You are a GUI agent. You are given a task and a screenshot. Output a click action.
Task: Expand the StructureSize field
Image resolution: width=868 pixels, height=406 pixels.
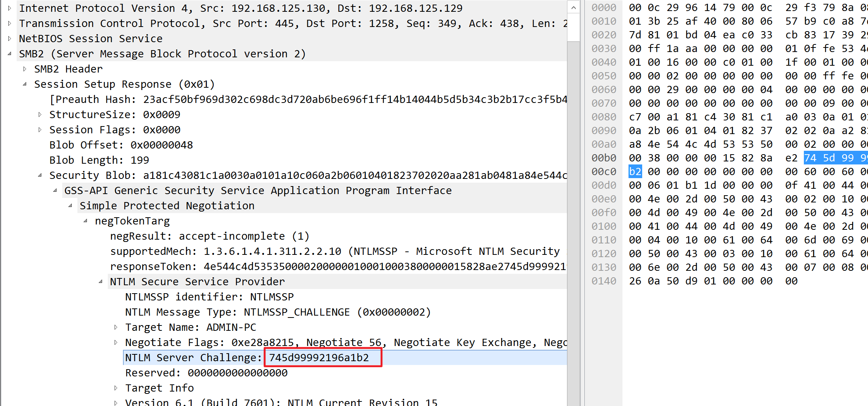pos(40,114)
